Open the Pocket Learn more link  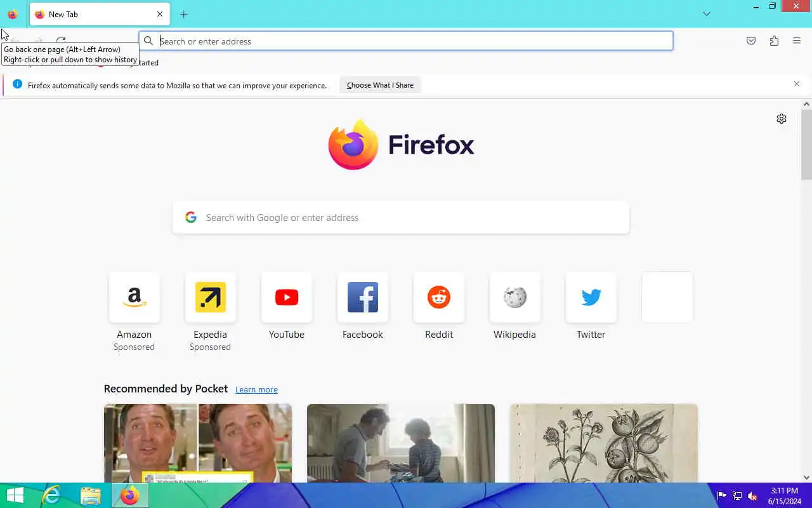[256, 389]
